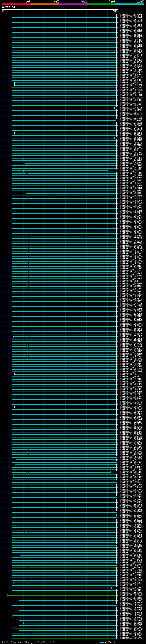
Task: Open hit UniRef100_Q8GTE3
Action: 131,30
